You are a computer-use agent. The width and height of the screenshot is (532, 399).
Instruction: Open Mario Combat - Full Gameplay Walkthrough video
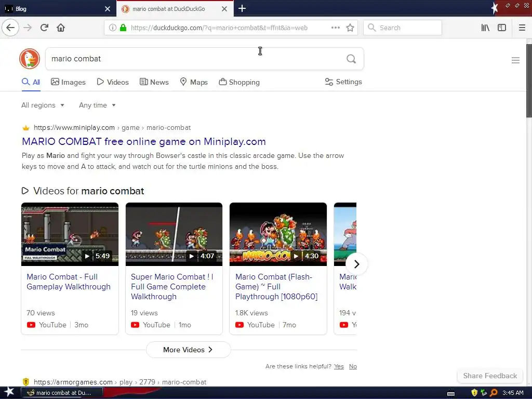pos(69,282)
